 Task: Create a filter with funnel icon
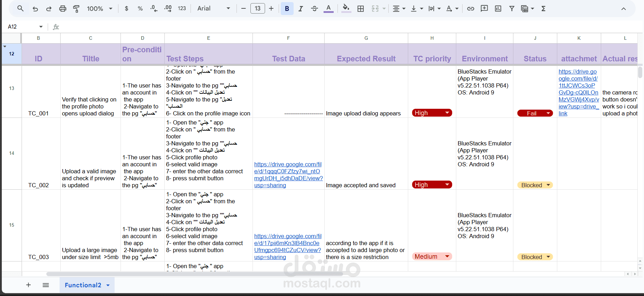pyautogui.click(x=512, y=9)
